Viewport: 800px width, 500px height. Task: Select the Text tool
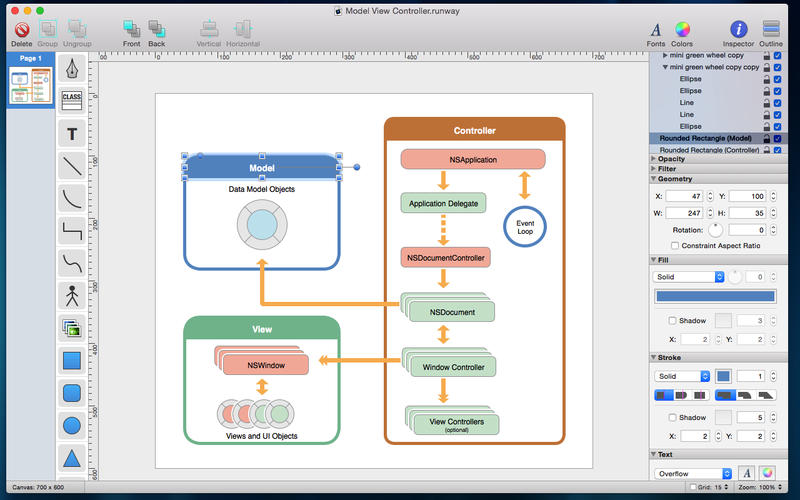[x=72, y=134]
